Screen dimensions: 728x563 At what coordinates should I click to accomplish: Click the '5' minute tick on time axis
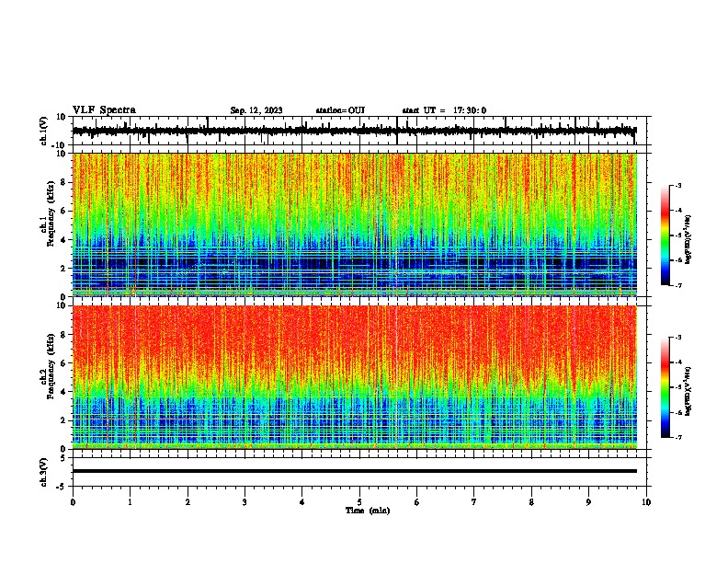click(x=359, y=502)
